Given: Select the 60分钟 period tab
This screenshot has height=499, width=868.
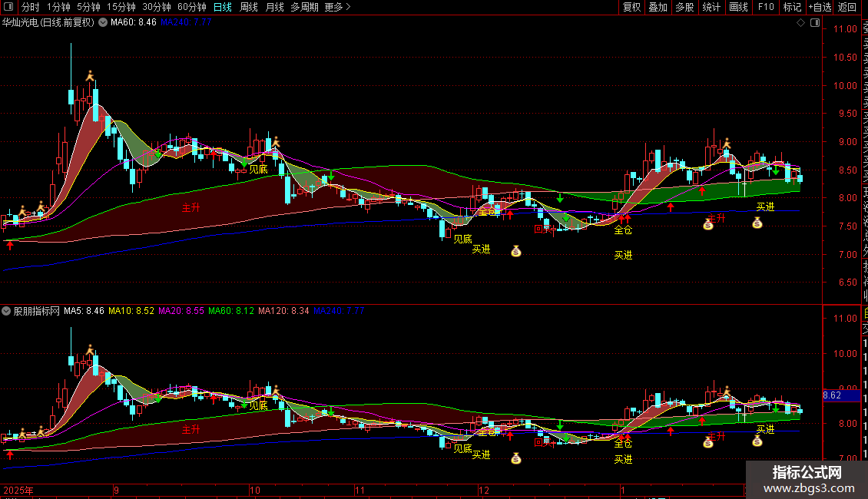Looking at the screenshot, I should [x=191, y=7].
